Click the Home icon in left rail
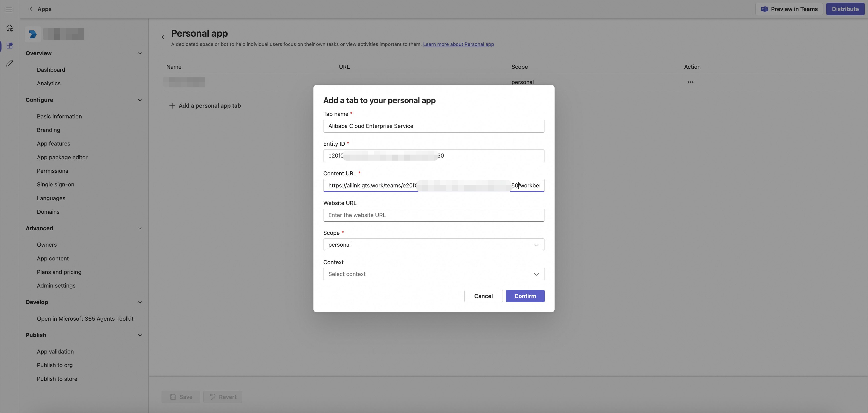 point(10,28)
